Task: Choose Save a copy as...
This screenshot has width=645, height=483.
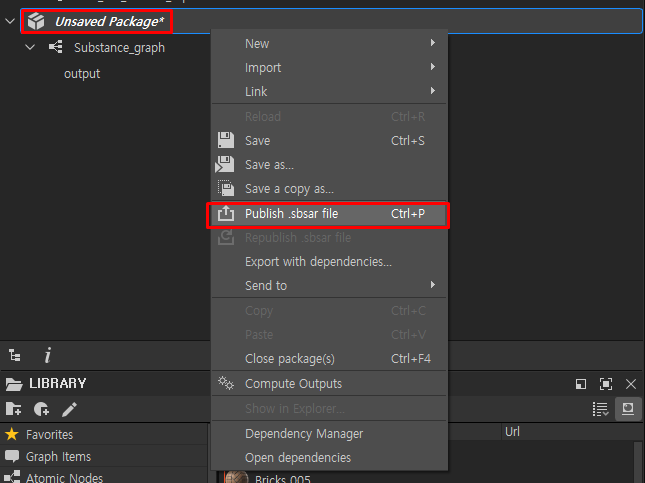Action: pos(329,189)
